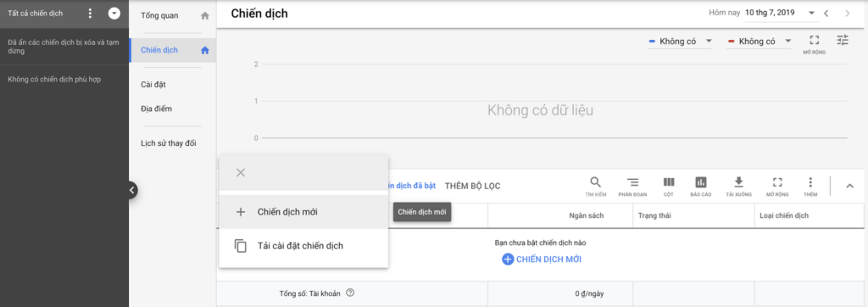Click THÊM BỘ LỌC to add a filter
Viewport: 868px width, 307px height.
coord(473,187)
